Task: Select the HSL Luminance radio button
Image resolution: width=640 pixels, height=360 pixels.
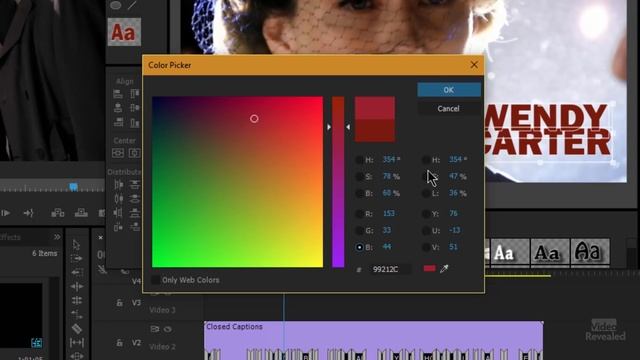Action: coord(425,193)
